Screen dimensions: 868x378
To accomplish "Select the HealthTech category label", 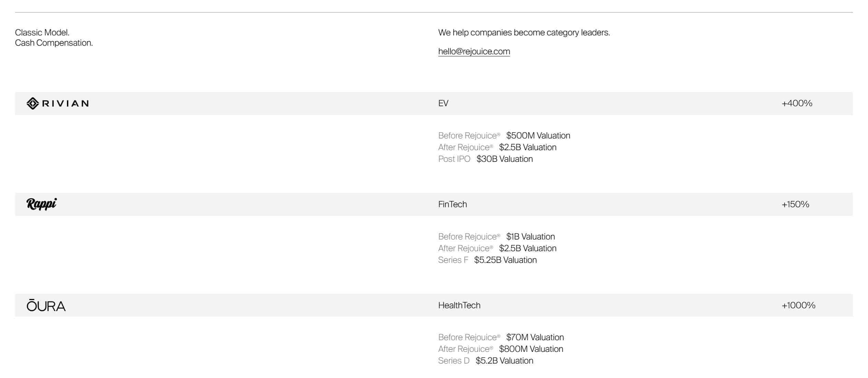I will coord(459,305).
